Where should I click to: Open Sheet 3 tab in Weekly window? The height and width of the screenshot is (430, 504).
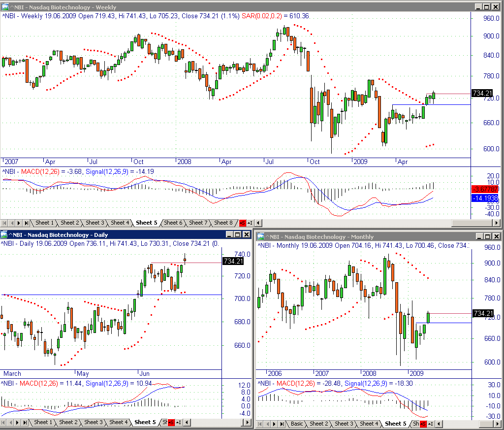pos(95,223)
